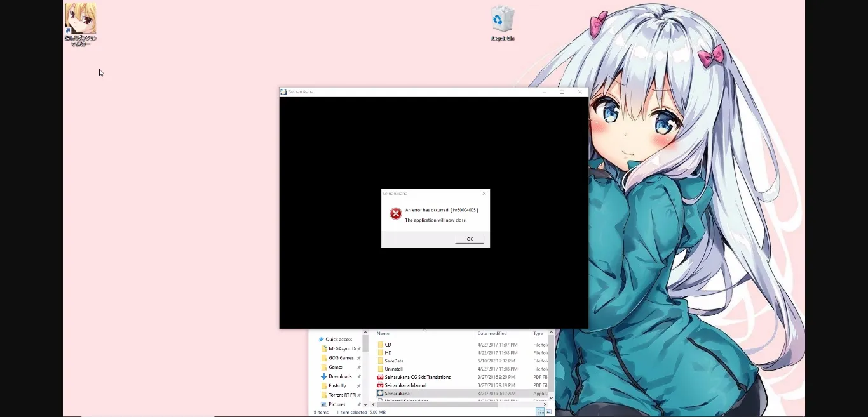Open the HD folder
This screenshot has width=868, height=417.
388,353
